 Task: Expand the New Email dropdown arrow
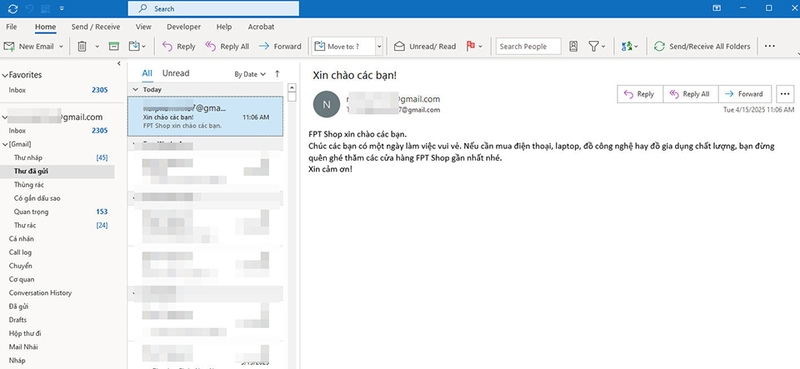(61, 46)
